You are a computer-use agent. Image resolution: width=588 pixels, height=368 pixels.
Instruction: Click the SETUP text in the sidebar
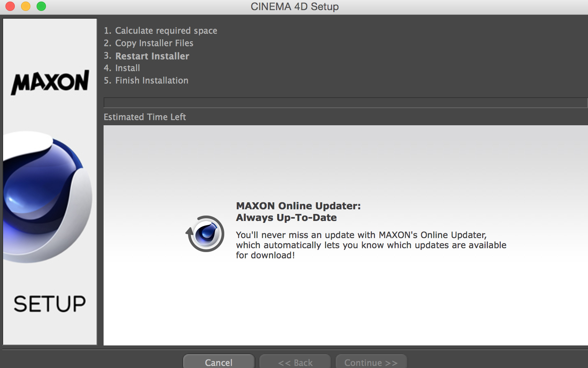click(50, 304)
